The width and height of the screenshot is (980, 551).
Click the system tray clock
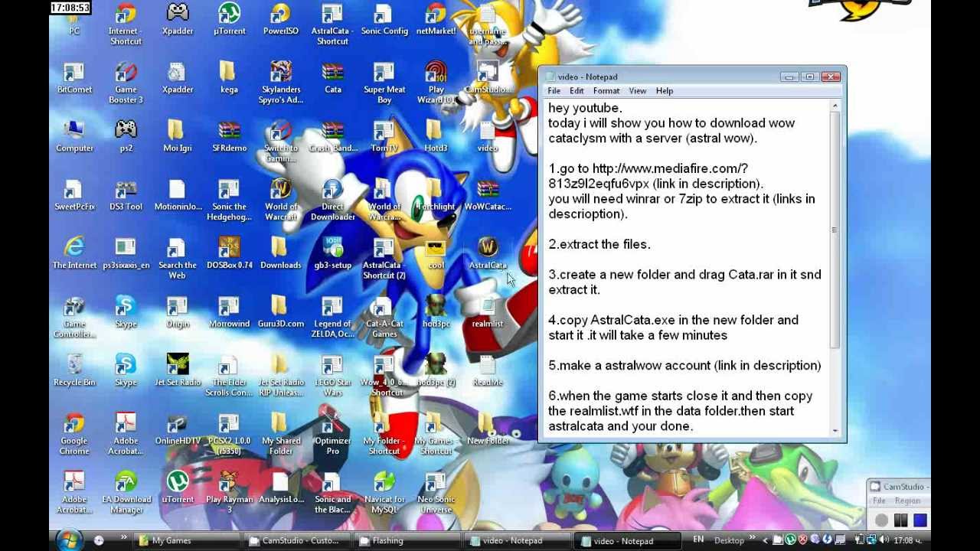pyautogui.click(x=910, y=540)
